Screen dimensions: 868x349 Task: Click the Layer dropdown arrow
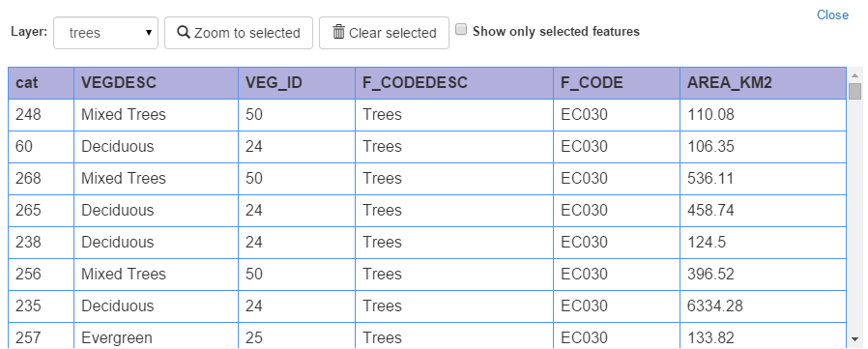(x=148, y=33)
